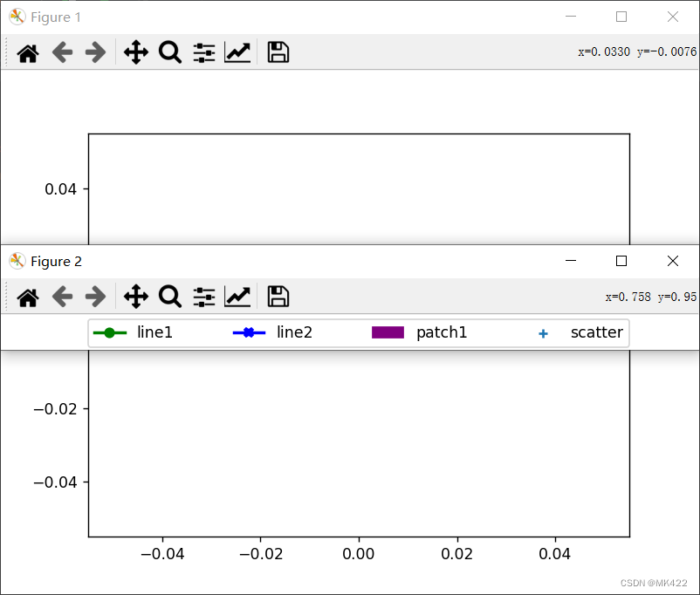
Task: Click Save icon in Figure 1 toolbar
Action: pos(278,52)
